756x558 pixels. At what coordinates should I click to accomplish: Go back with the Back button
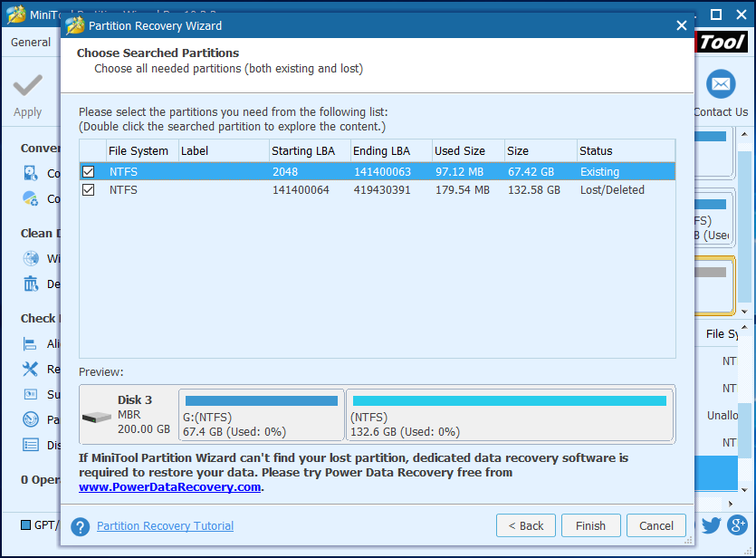pyautogui.click(x=525, y=525)
